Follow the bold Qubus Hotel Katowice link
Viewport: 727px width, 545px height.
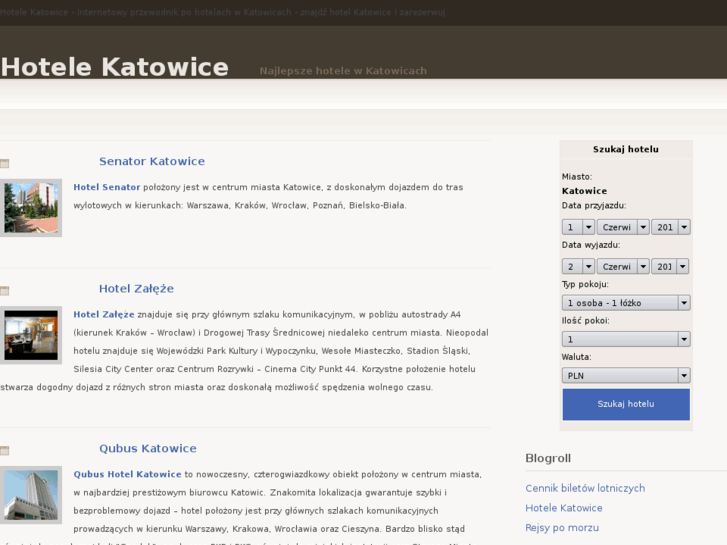pos(127,474)
